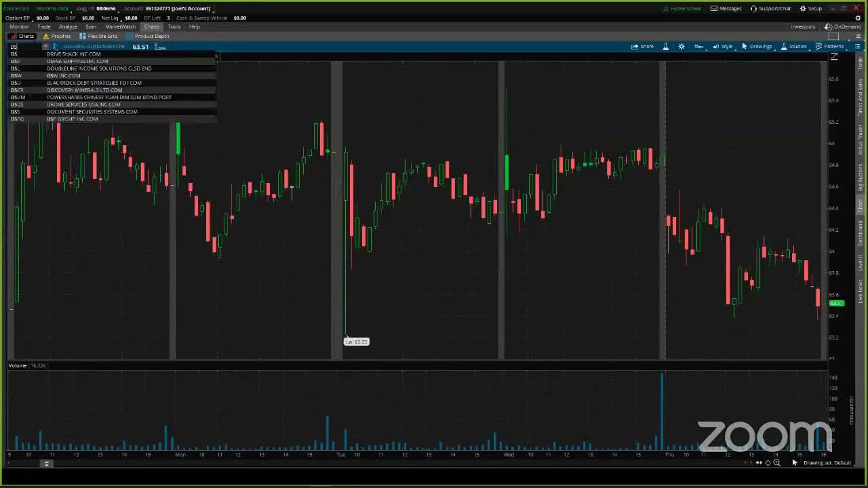Screen dimensions: 868x488
Task: Click the gear icon below Setup
Action: [x=858, y=18]
